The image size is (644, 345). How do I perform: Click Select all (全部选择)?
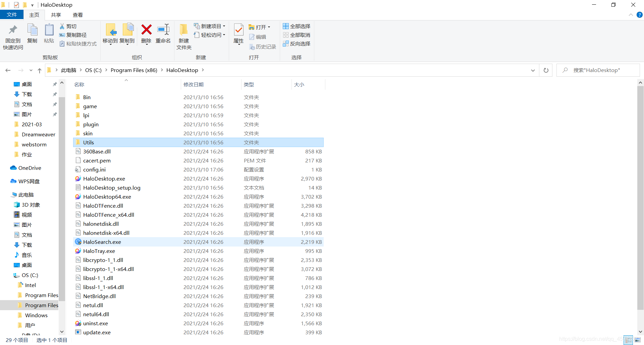coord(297,26)
